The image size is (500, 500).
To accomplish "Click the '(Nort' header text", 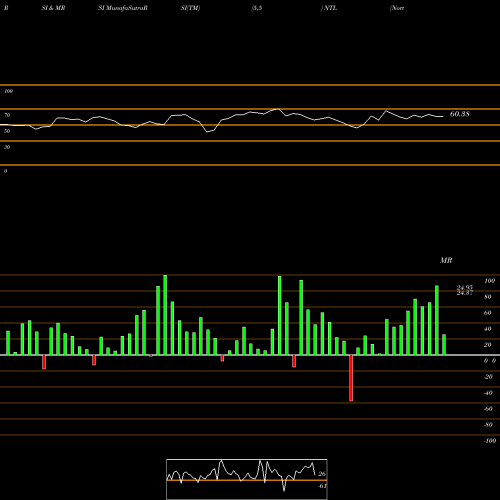I will click(x=397, y=8).
